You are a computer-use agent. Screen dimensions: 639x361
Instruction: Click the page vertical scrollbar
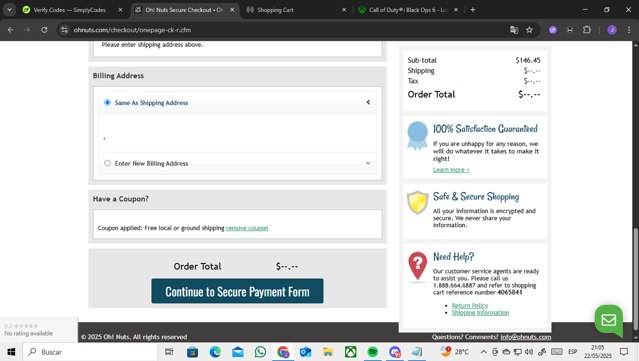click(635, 279)
